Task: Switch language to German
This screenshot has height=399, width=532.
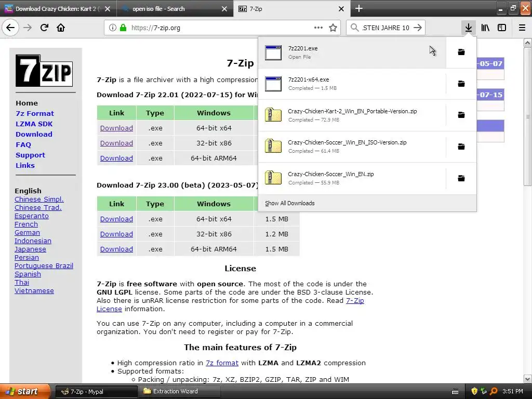Action: 27,232
